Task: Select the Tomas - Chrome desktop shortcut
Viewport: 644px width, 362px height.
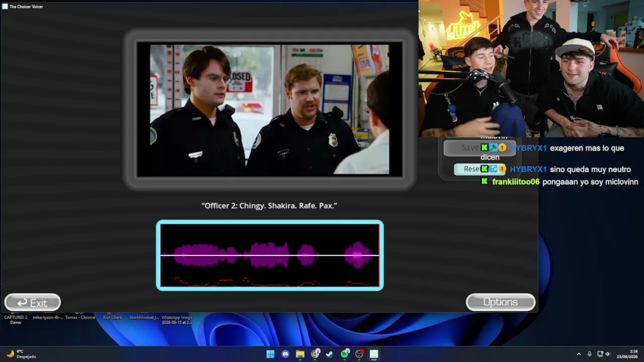Action: [x=80, y=318]
